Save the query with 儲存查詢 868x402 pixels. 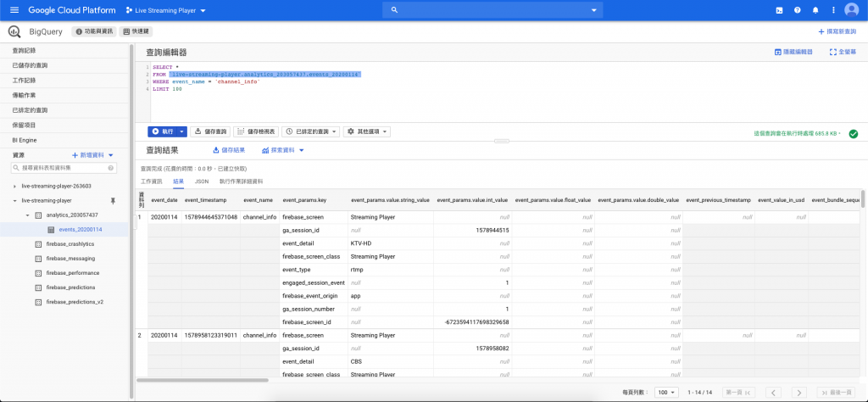pyautogui.click(x=211, y=131)
